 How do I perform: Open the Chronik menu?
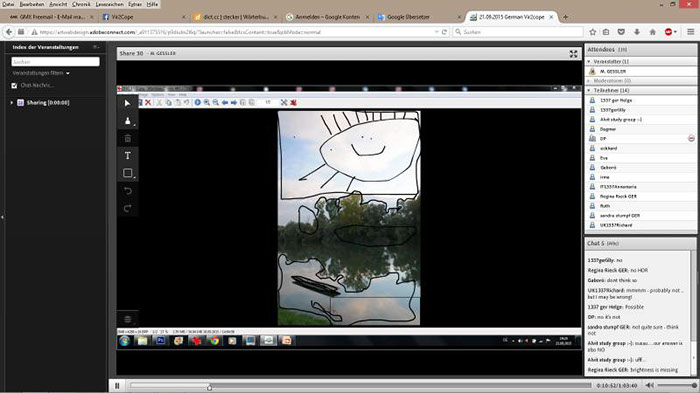[81, 4]
